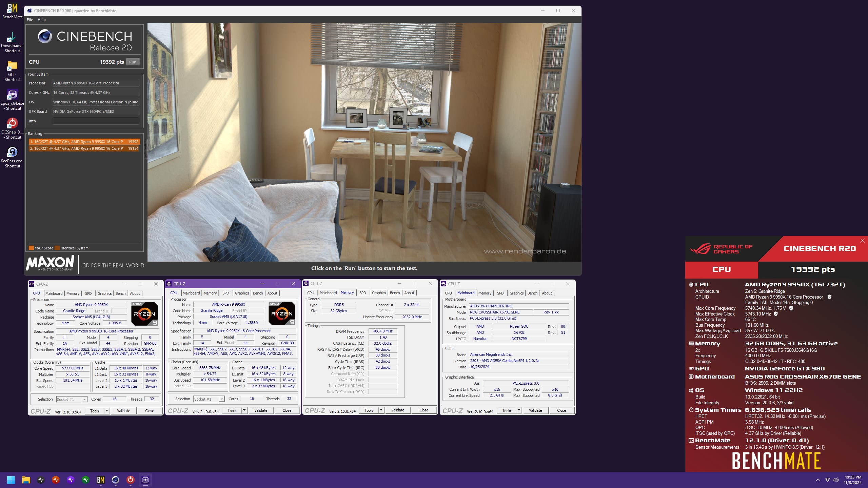Screen dimensions: 868x488
Task: Expand Tools dropdown arrow in CPU-Z Memory window
Action: click(x=381, y=410)
